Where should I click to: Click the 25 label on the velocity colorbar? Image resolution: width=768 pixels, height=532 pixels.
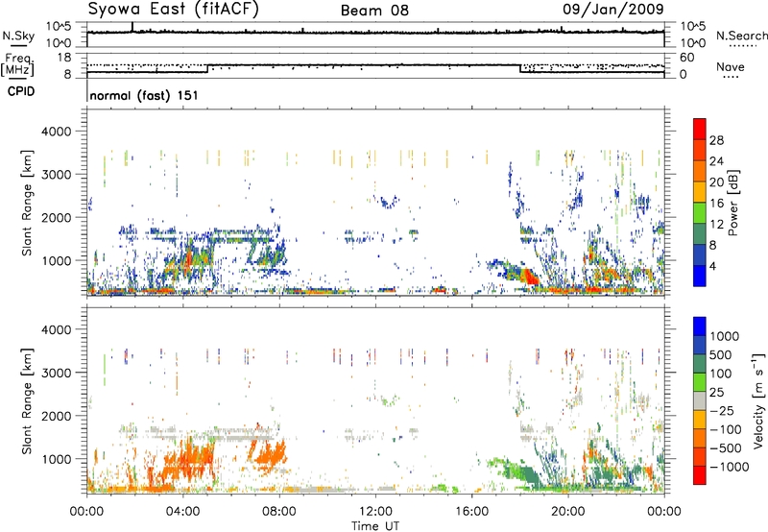717,392
